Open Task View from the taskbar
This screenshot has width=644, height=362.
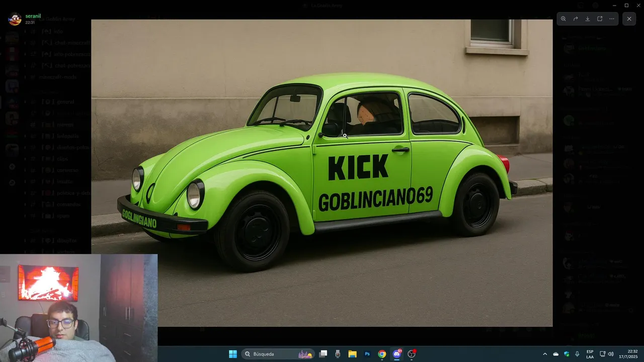tap(324, 354)
